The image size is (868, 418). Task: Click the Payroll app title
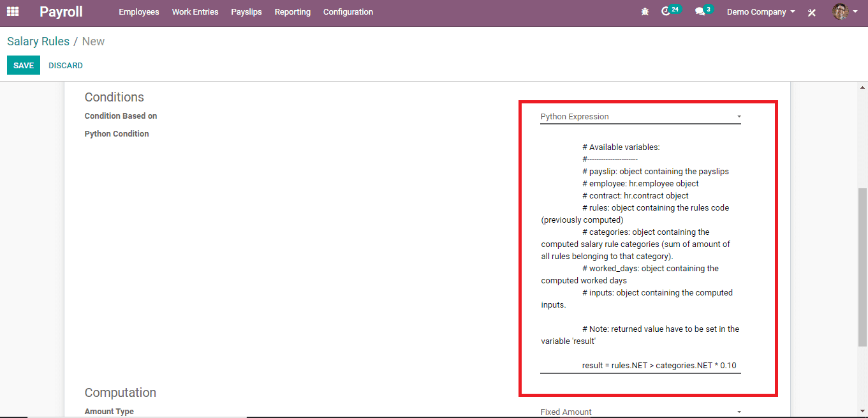(x=61, y=11)
